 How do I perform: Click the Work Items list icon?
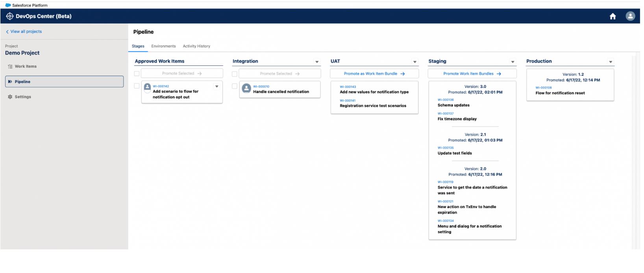click(x=10, y=67)
